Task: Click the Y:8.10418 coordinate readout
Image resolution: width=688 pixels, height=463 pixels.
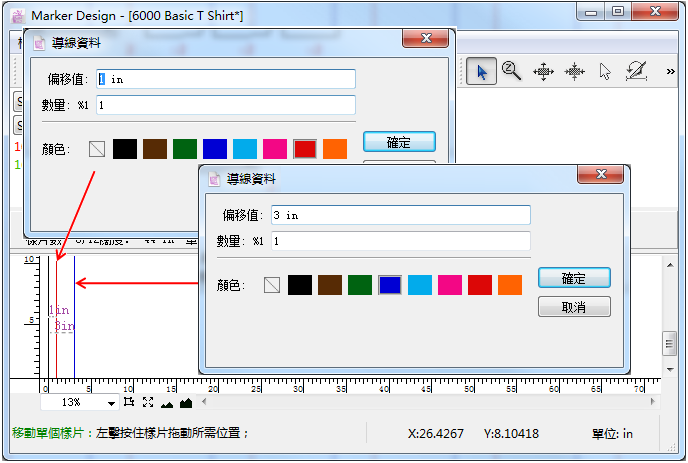Action: point(511,434)
